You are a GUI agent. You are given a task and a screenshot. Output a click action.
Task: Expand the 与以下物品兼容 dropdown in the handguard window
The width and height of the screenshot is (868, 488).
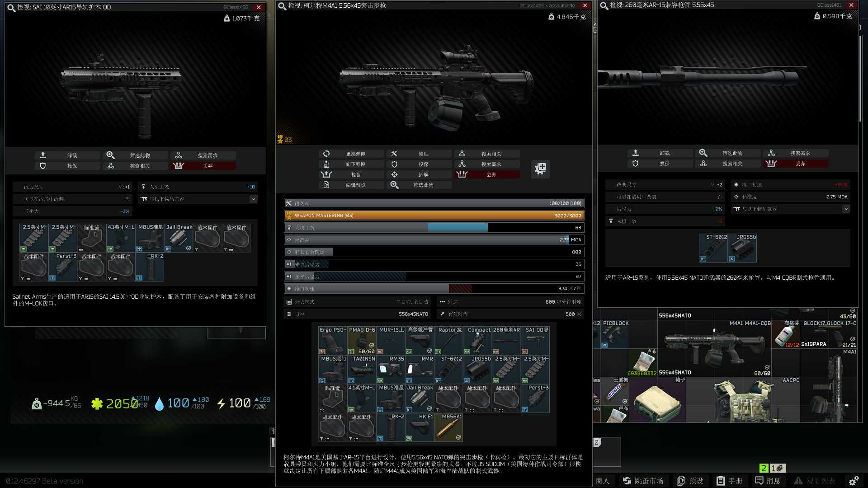(x=253, y=199)
